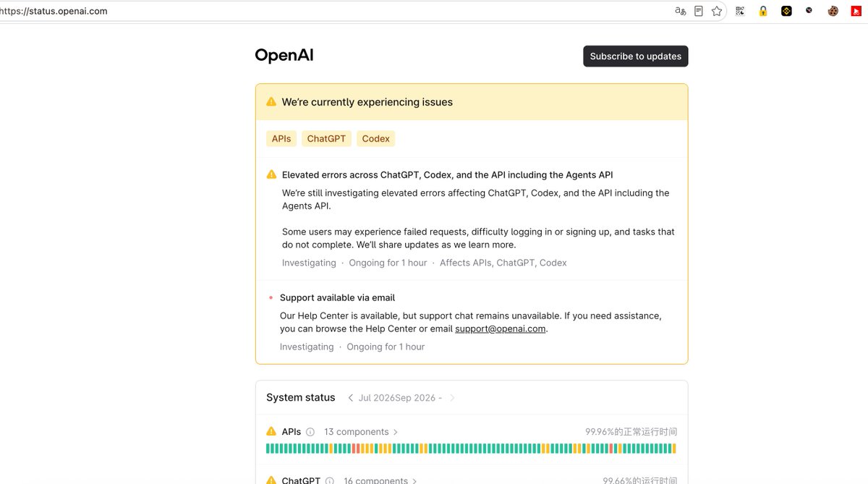Select the APIs affected component tag
Viewport: 868px width, 484px height.
281,139
